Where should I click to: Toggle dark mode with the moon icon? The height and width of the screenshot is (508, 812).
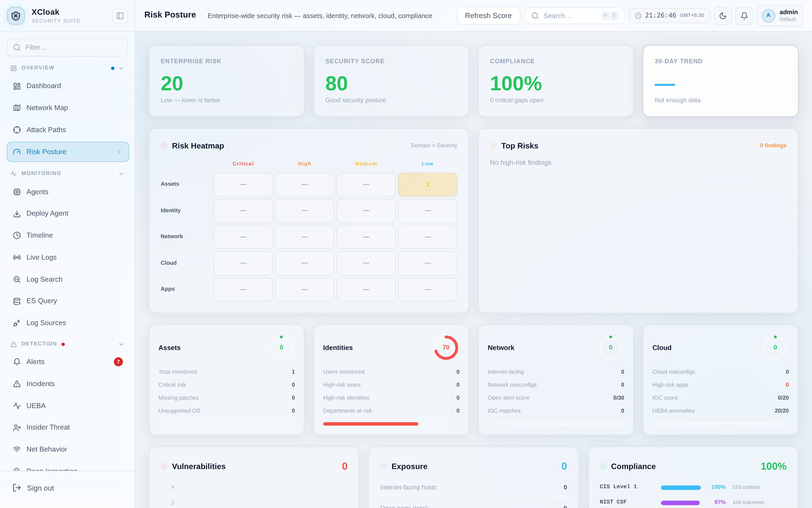point(722,16)
